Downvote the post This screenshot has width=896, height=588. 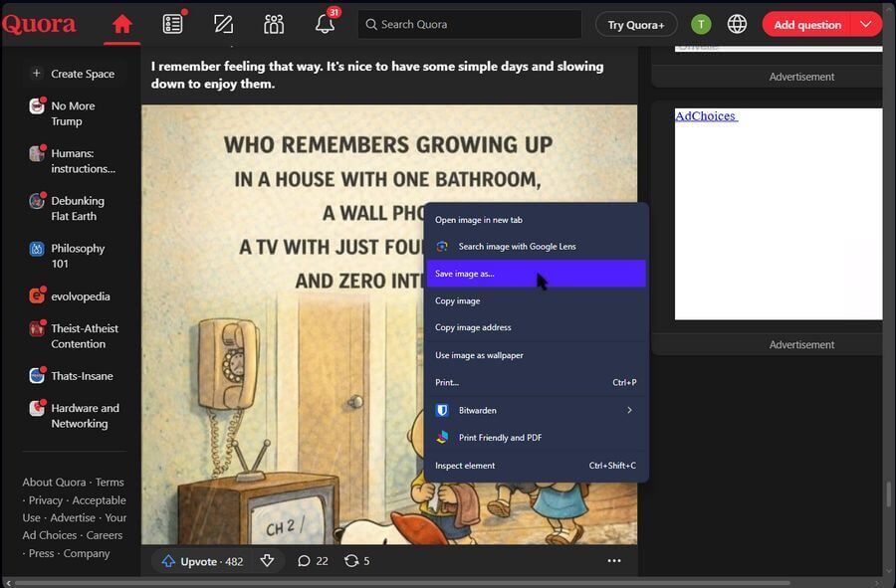267,561
